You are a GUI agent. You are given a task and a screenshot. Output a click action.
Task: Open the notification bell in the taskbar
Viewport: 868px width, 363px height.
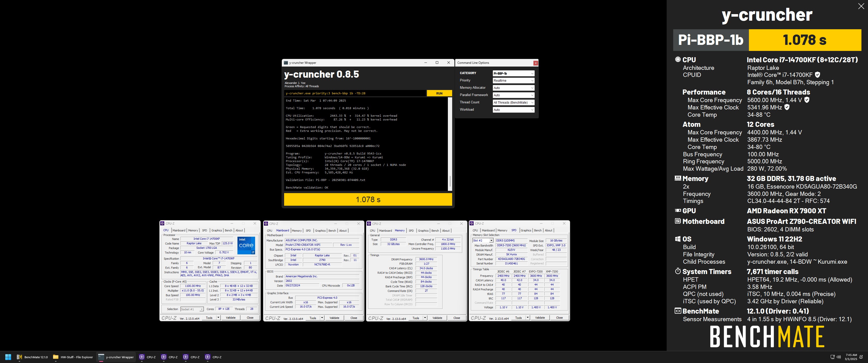coord(861,357)
